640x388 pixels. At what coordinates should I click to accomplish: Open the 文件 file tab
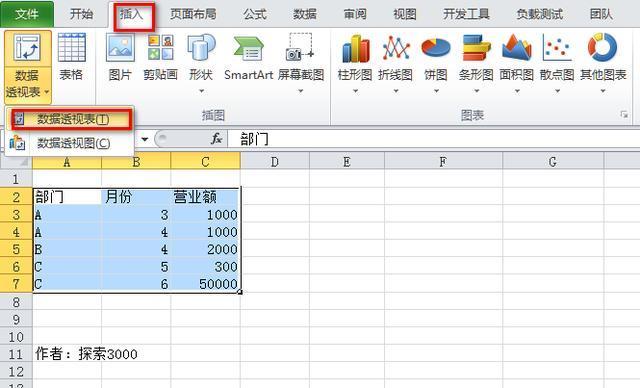tap(27, 14)
